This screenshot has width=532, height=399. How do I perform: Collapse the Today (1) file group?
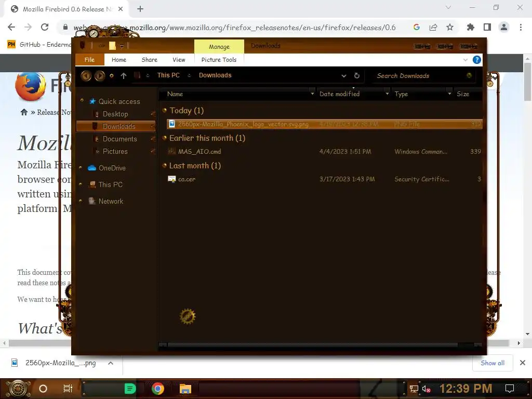(165, 110)
